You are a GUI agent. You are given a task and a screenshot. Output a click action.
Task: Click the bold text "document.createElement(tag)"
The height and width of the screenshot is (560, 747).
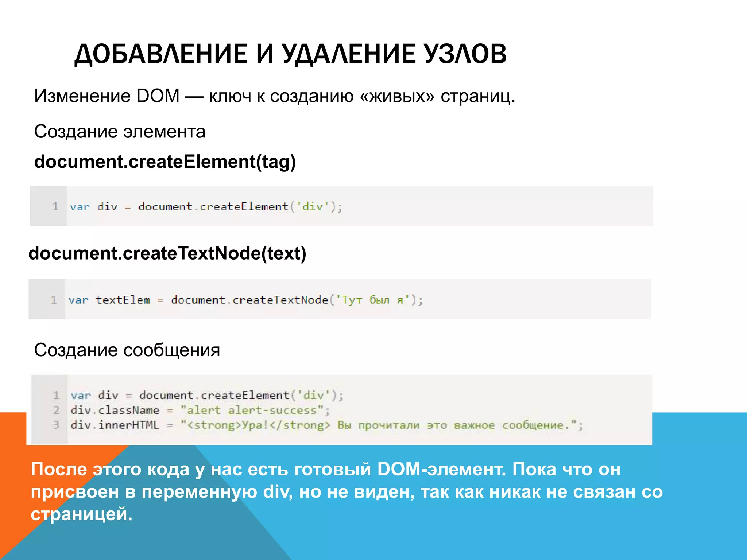click(165, 162)
